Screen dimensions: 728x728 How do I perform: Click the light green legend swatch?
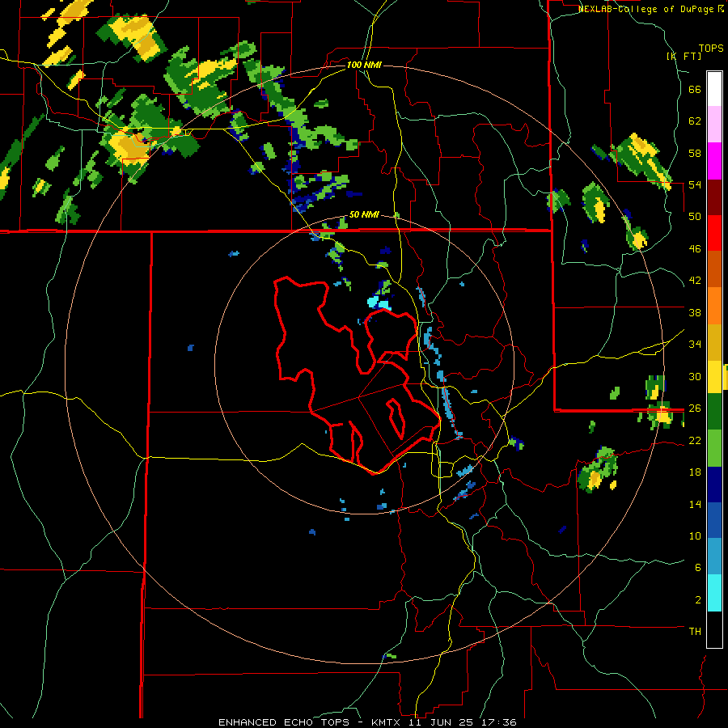(x=714, y=448)
